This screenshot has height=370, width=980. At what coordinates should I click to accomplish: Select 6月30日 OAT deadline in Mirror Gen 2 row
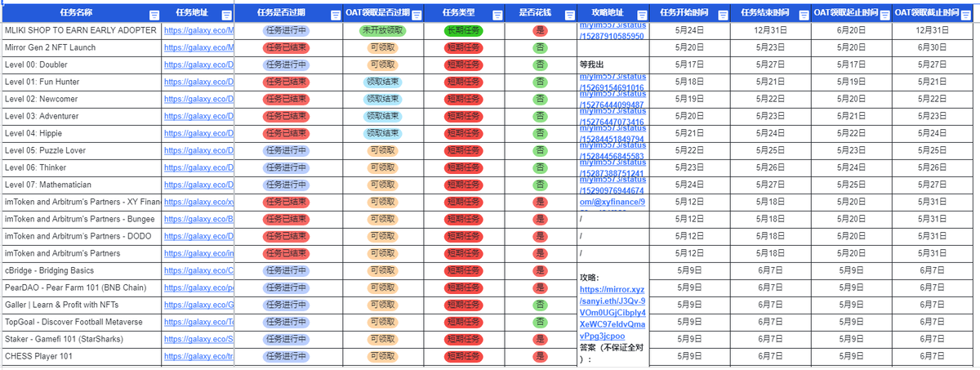pos(933,47)
